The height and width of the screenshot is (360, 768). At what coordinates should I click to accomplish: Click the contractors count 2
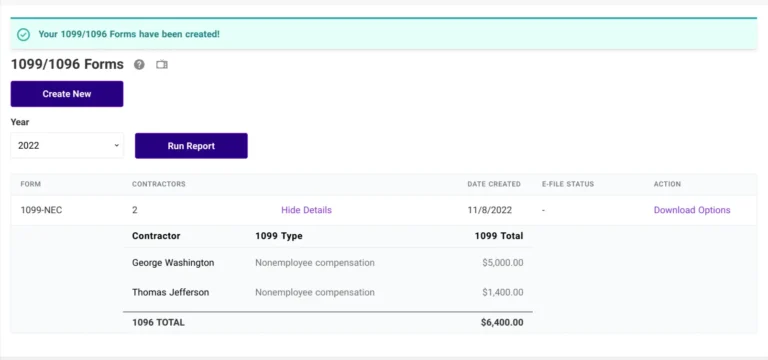tap(135, 210)
